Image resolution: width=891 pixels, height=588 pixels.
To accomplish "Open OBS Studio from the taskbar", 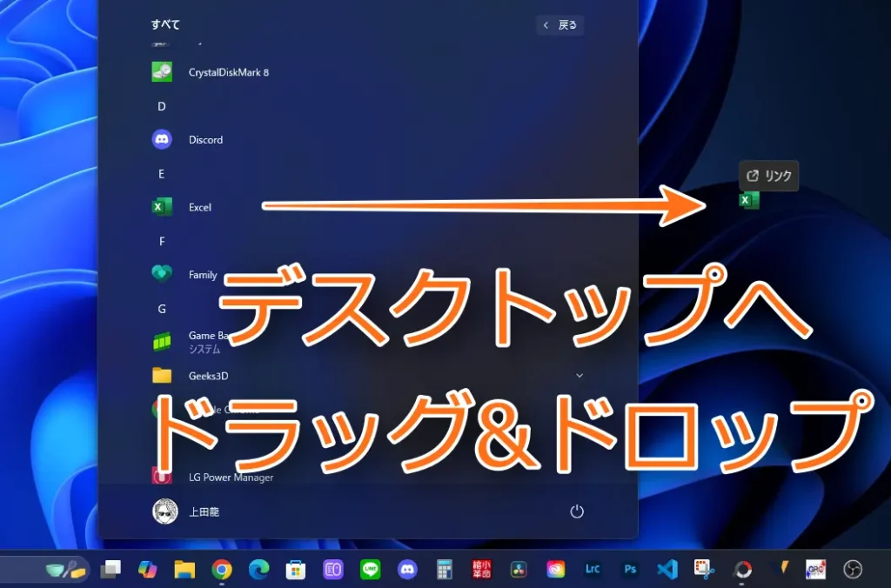I will [853, 569].
